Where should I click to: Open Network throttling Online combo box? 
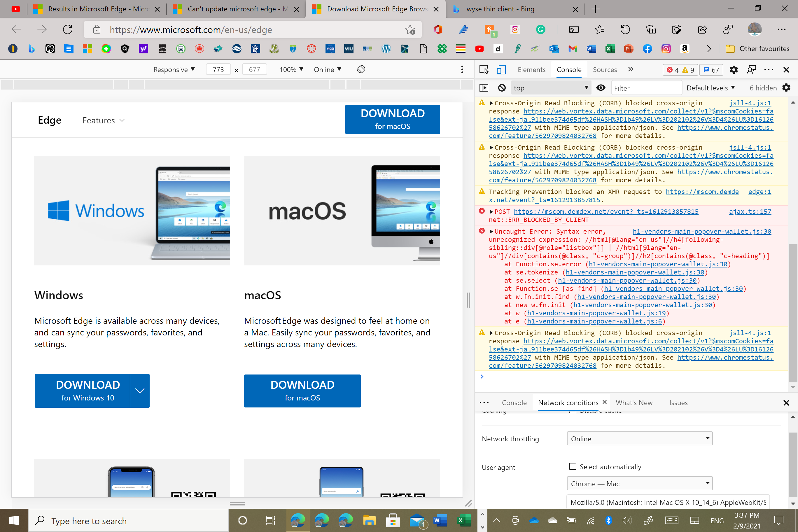640,438
